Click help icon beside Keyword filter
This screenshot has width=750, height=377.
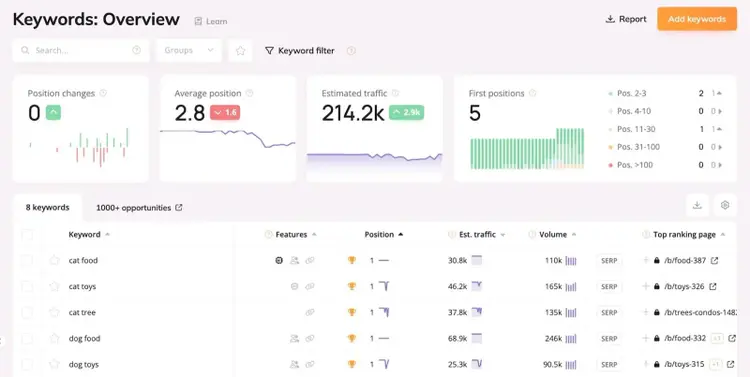(x=351, y=50)
